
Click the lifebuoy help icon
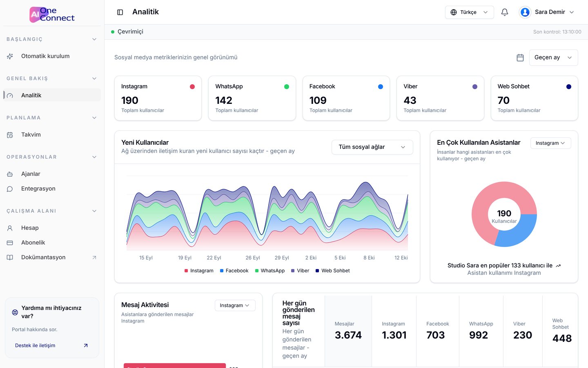tap(15, 312)
